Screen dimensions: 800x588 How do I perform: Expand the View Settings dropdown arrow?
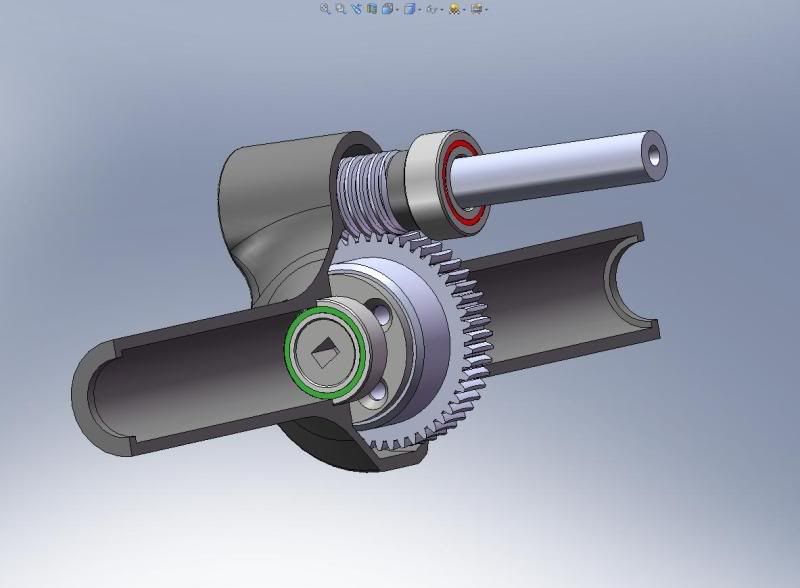pyautogui.click(x=486, y=9)
